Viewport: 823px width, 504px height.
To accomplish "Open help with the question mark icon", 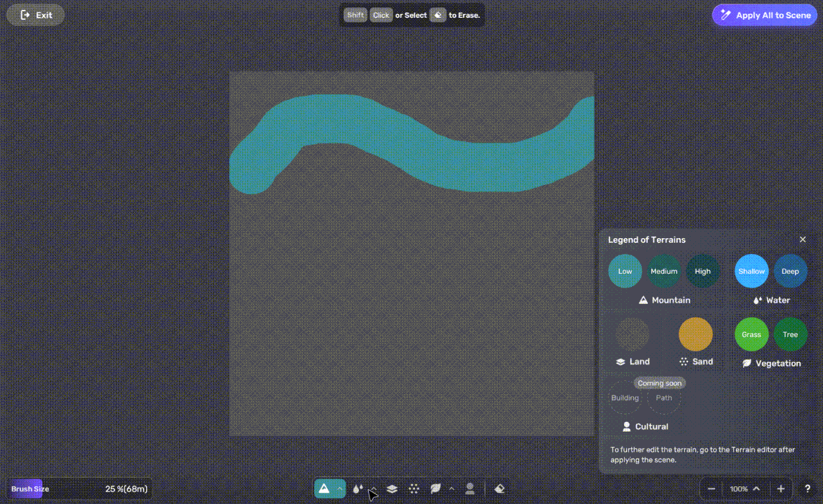I will click(807, 489).
